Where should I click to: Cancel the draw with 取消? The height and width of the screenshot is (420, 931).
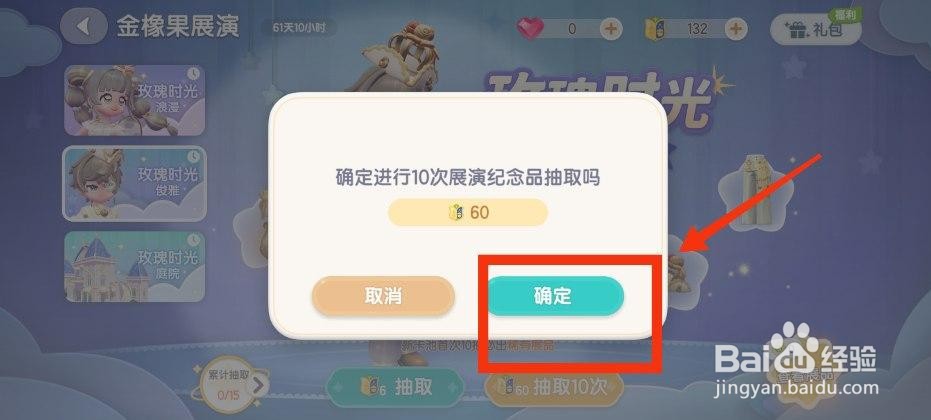[383, 295]
